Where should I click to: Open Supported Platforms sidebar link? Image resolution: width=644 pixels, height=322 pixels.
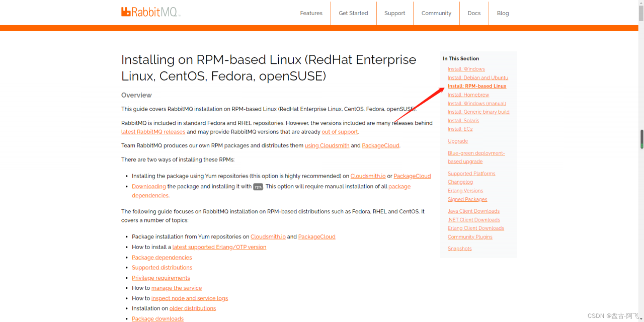471,174
